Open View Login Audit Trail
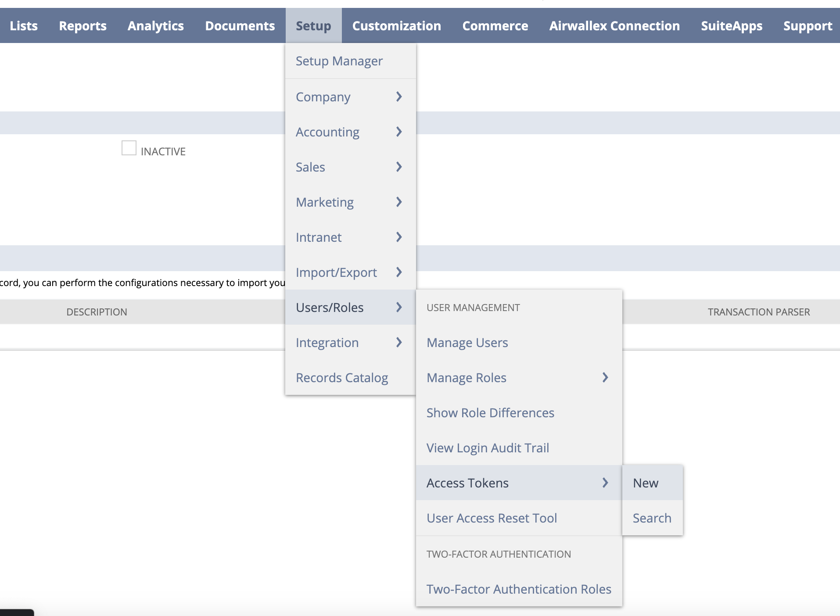This screenshot has width=840, height=616. pyautogui.click(x=488, y=448)
